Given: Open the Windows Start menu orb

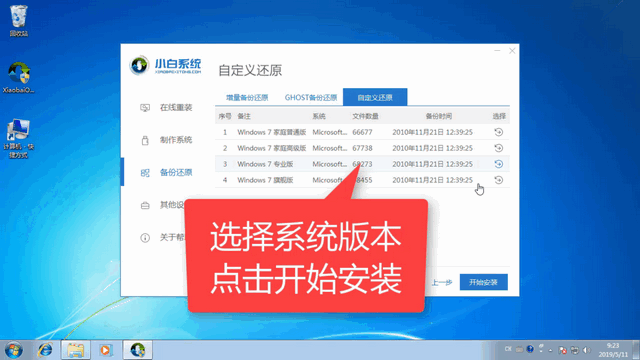Looking at the screenshot, I should pos(13,350).
